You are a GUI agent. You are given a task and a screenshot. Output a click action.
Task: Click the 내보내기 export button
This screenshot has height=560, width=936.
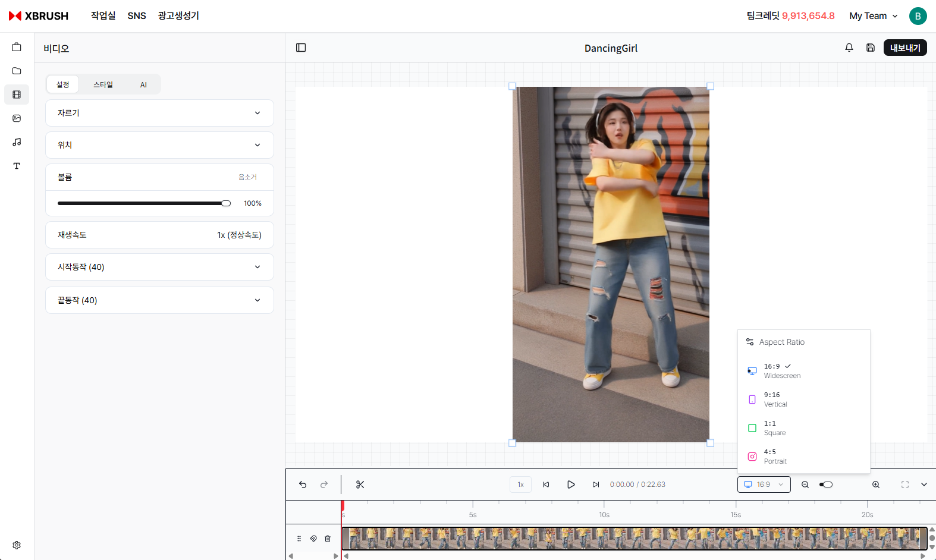[904, 48]
